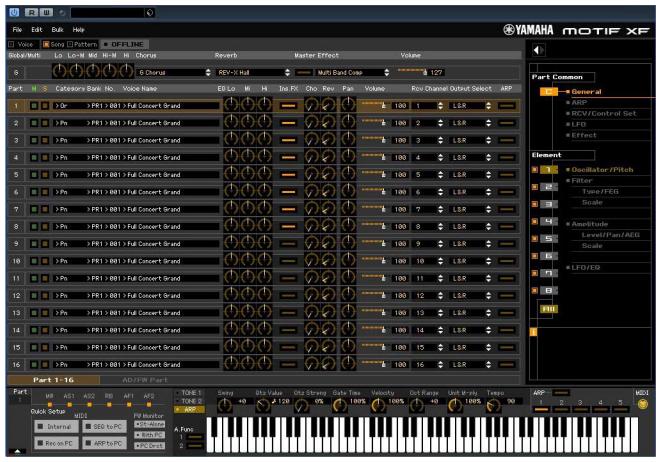Open the RCV/Control Set page
Screen dimensions: 659x462
tap(604, 113)
